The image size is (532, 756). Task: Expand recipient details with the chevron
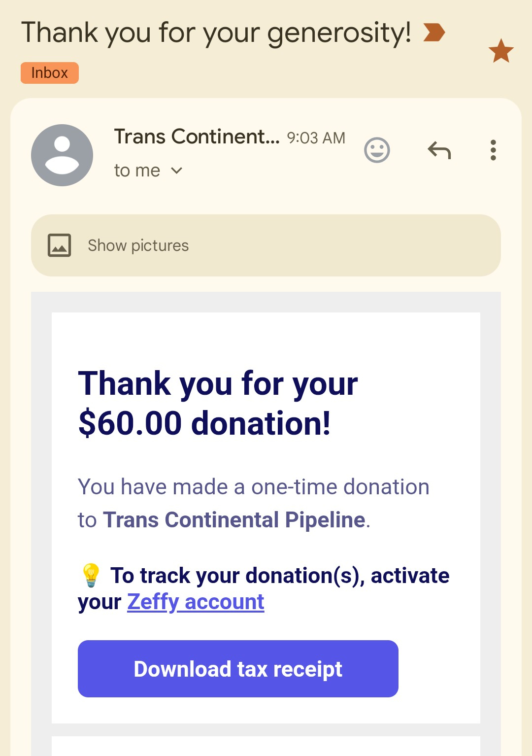coord(176,171)
